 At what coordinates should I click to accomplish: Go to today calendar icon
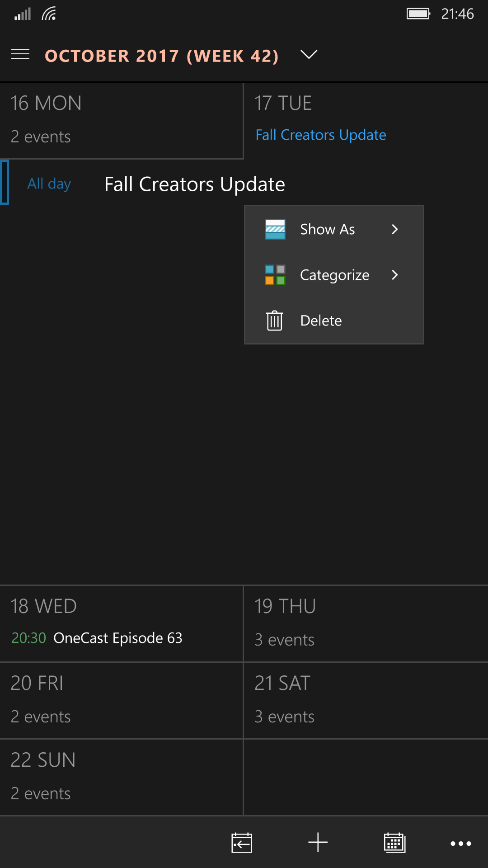coord(242,843)
